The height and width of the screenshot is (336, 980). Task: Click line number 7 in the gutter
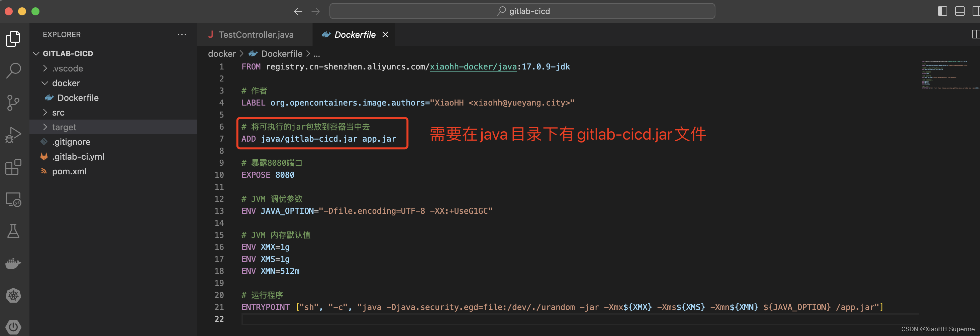coord(221,139)
